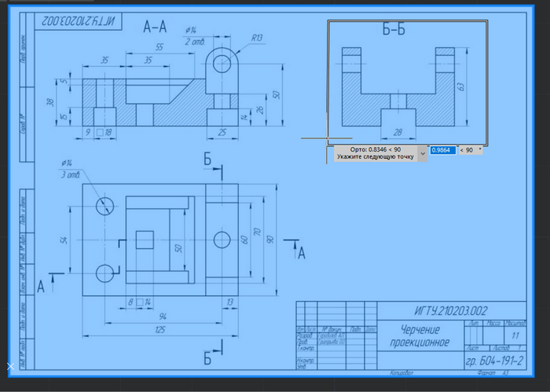Click the '54' hole spacing dimension

click(x=64, y=240)
